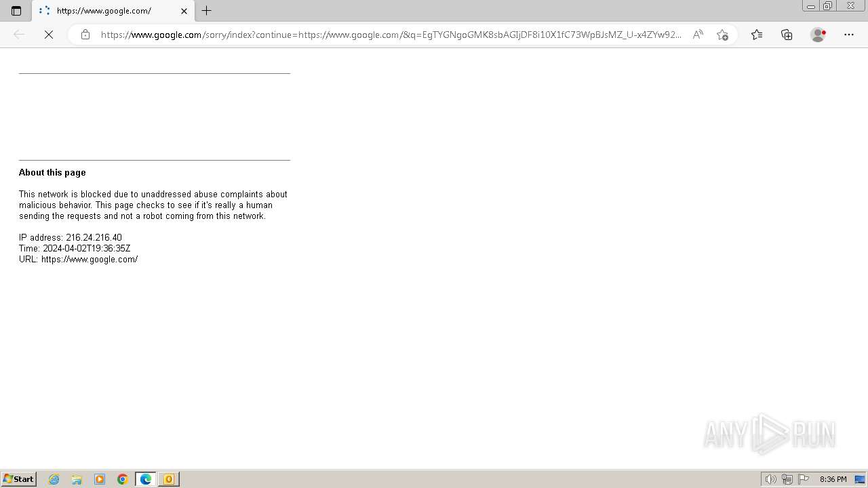Viewport: 868px width, 488px height.
Task: Open a new tab with plus button
Action: pos(207,11)
